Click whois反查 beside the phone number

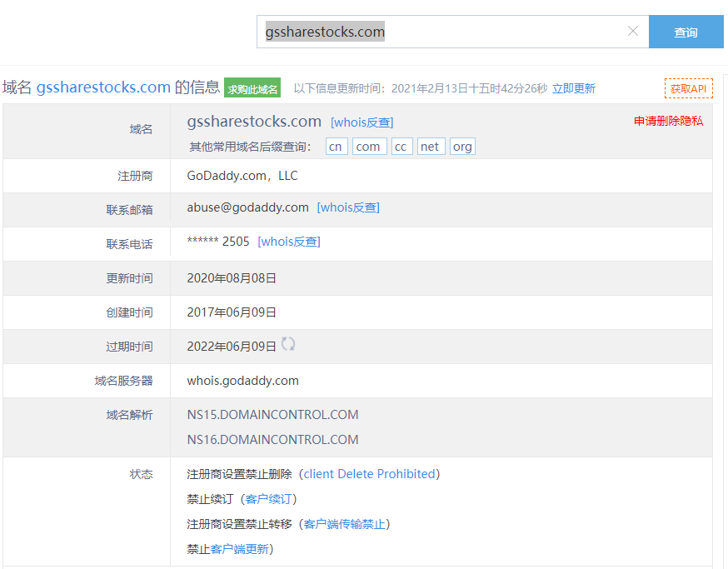click(x=289, y=242)
